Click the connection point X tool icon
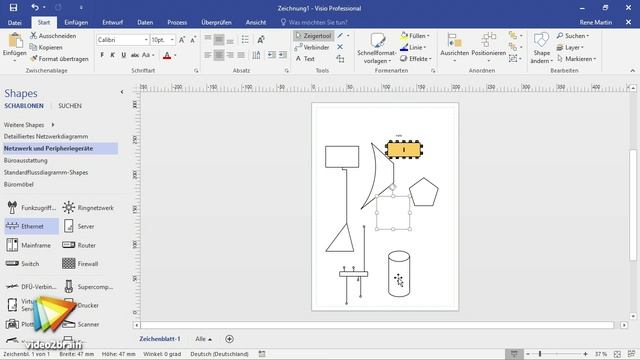The image size is (640, 360). coord(340,47)
